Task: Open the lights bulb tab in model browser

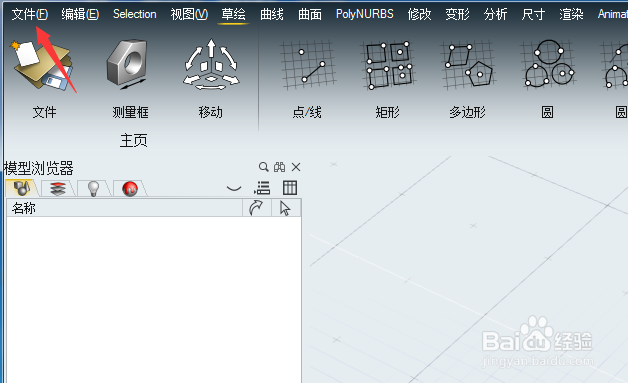Action: point(93,188)
